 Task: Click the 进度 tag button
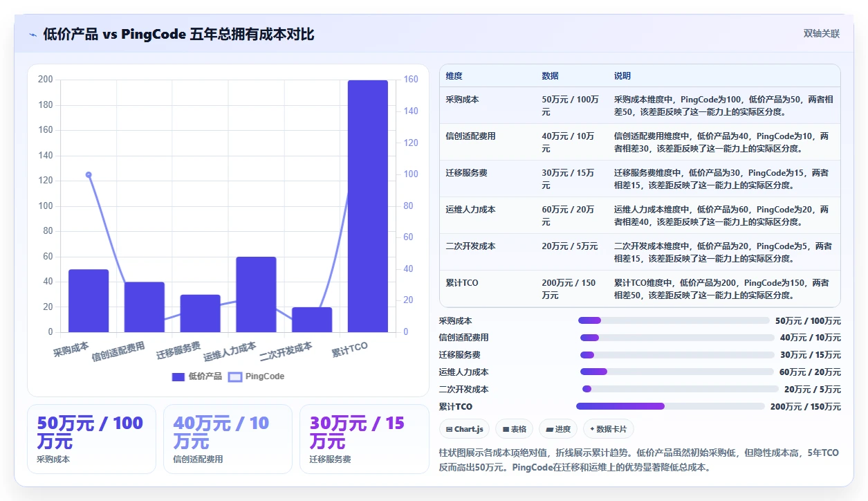(x=558, y=429)
